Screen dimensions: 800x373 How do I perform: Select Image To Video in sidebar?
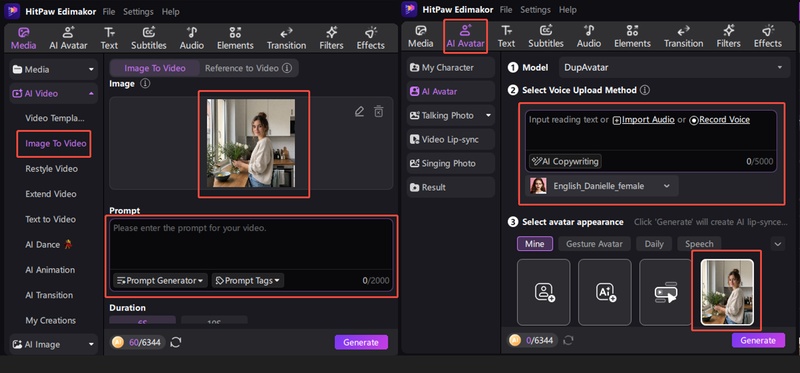click(x=56, y=143)
